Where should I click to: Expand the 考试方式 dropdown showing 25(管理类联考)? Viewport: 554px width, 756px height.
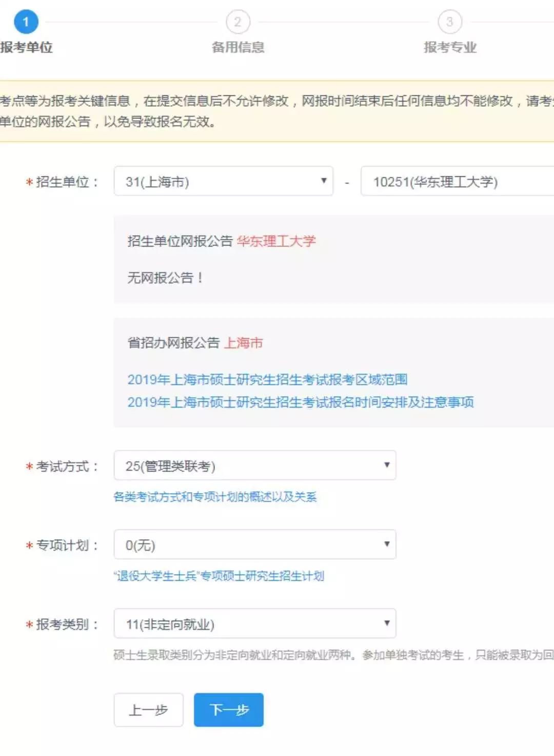(254, 465)
